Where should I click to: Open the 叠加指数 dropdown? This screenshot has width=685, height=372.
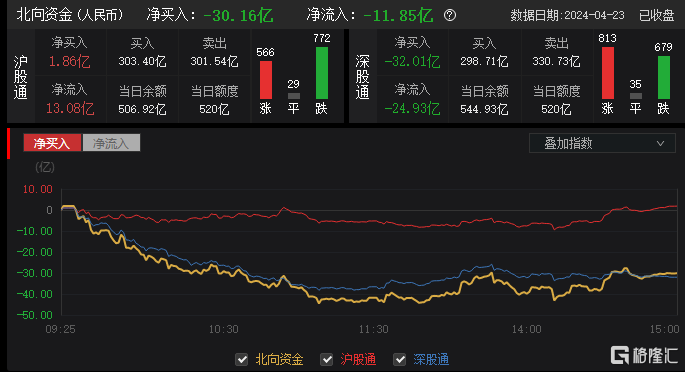602,143
